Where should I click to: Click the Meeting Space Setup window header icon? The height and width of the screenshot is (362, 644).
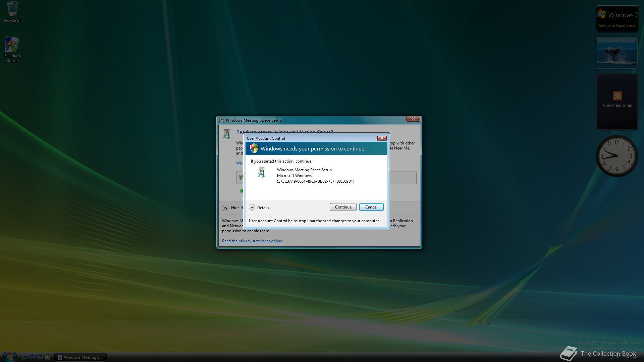click(x=227, y=134)
